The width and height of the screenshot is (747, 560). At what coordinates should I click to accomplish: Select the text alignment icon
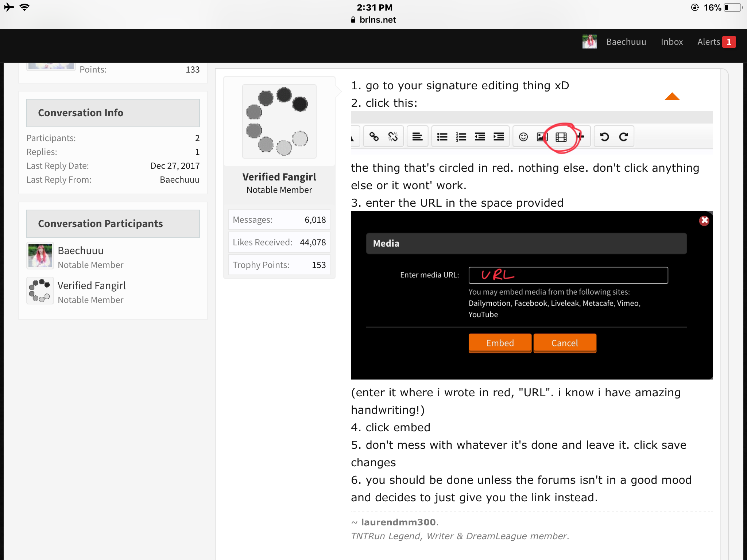417,137
